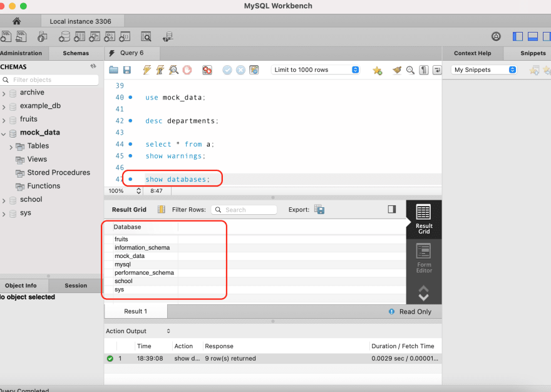The width and height of the screenshot is (551, 392).
Task: Create a new view toolbar icon
Action: click(95, 36)
